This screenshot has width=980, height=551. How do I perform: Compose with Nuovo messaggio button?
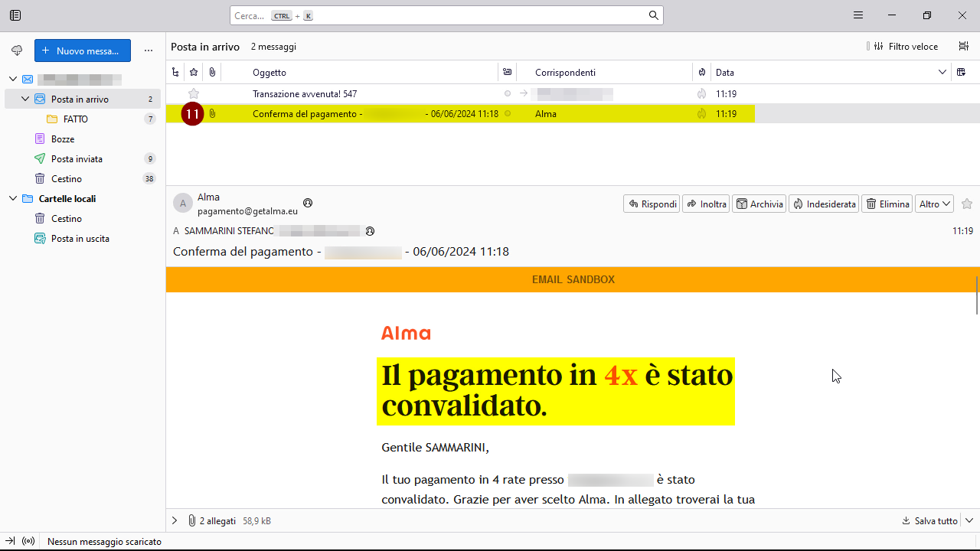coord(83,51)
